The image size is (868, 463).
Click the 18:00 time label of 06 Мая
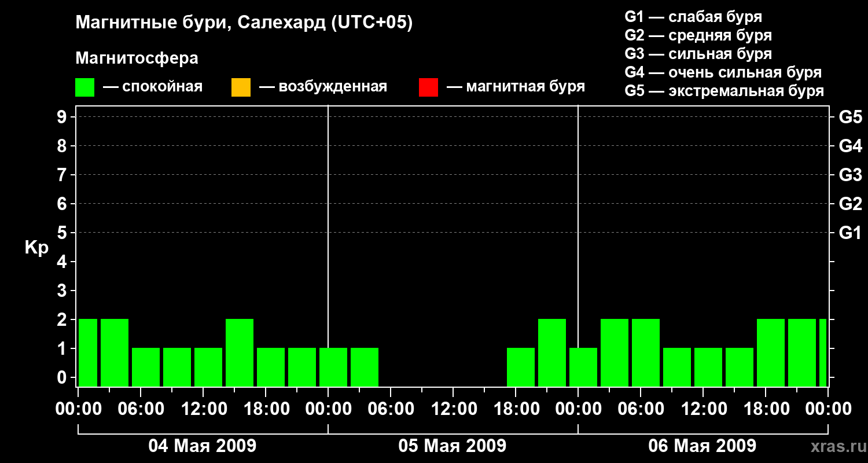pyautogui.click(x=766, y=409)
